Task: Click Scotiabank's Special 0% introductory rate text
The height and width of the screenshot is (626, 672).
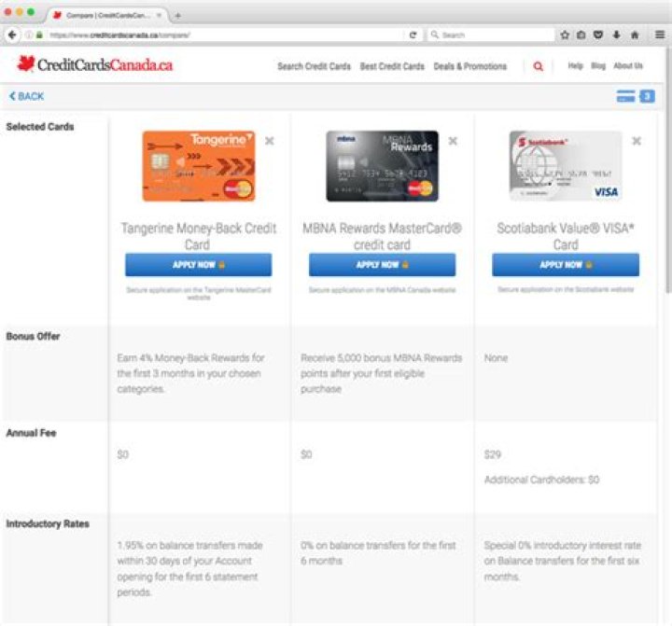Action: 563,561
